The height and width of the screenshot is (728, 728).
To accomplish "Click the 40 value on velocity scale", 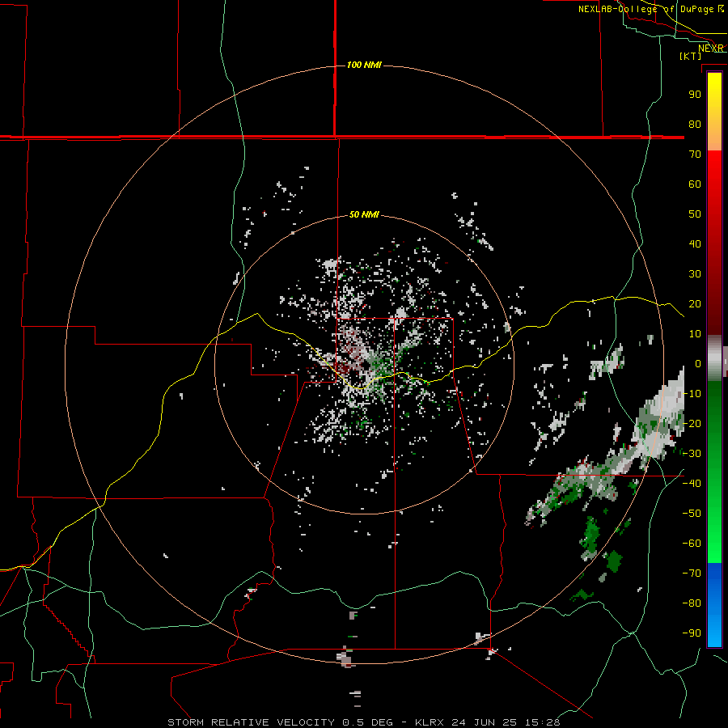I will point(695,243).
